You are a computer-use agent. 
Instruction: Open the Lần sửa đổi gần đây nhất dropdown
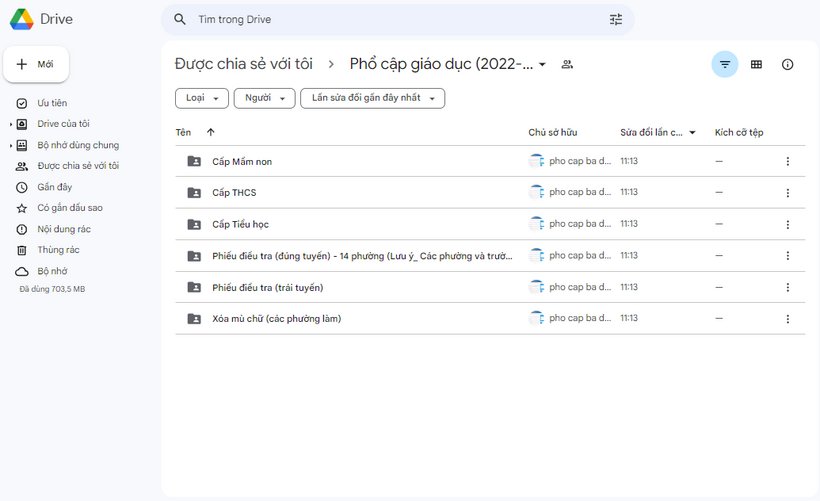(372, 98)
